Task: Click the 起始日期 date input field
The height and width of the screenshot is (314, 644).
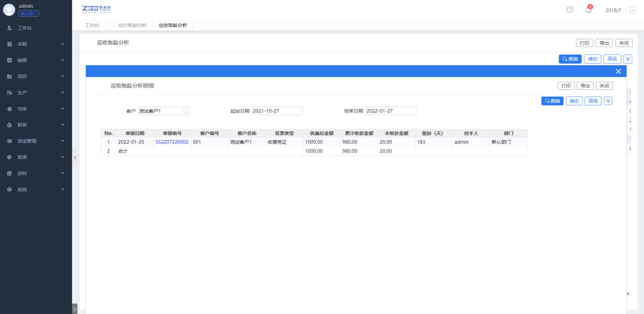Action: [x=277, y=111]
